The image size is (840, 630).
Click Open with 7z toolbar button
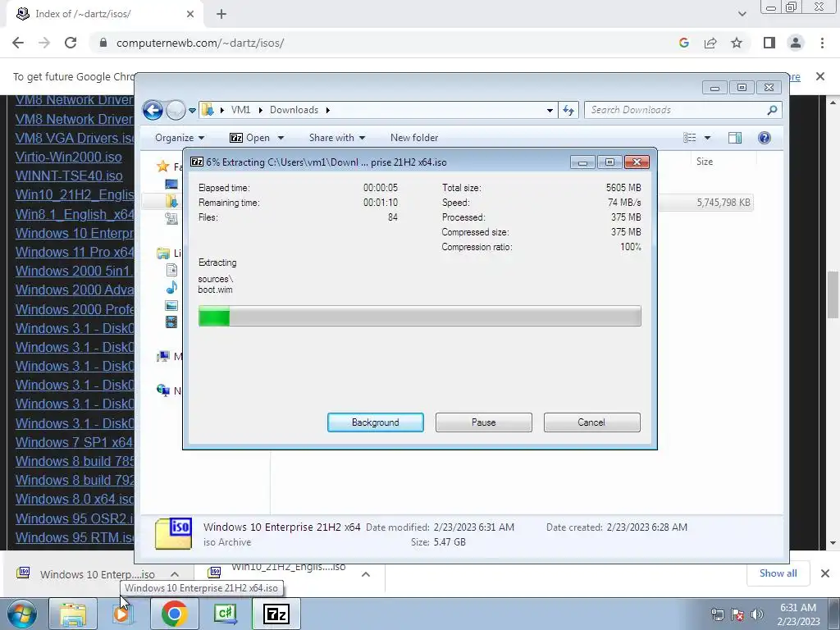249,138
